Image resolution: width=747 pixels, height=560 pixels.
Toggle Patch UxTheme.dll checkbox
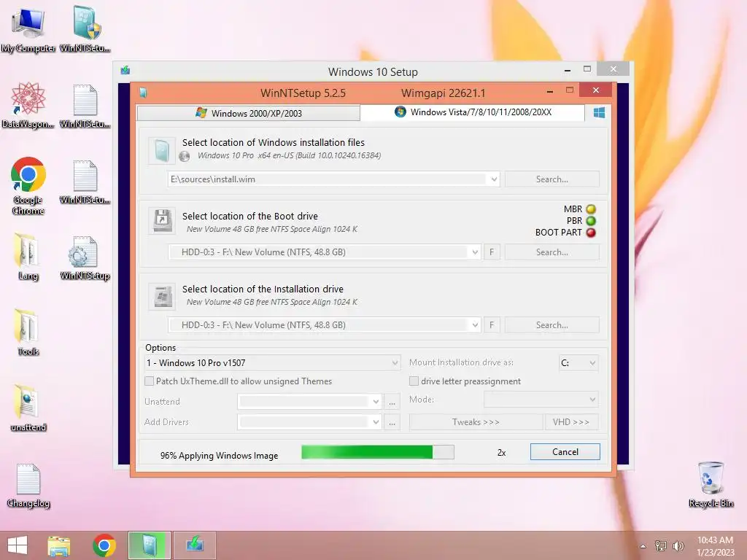149,381
